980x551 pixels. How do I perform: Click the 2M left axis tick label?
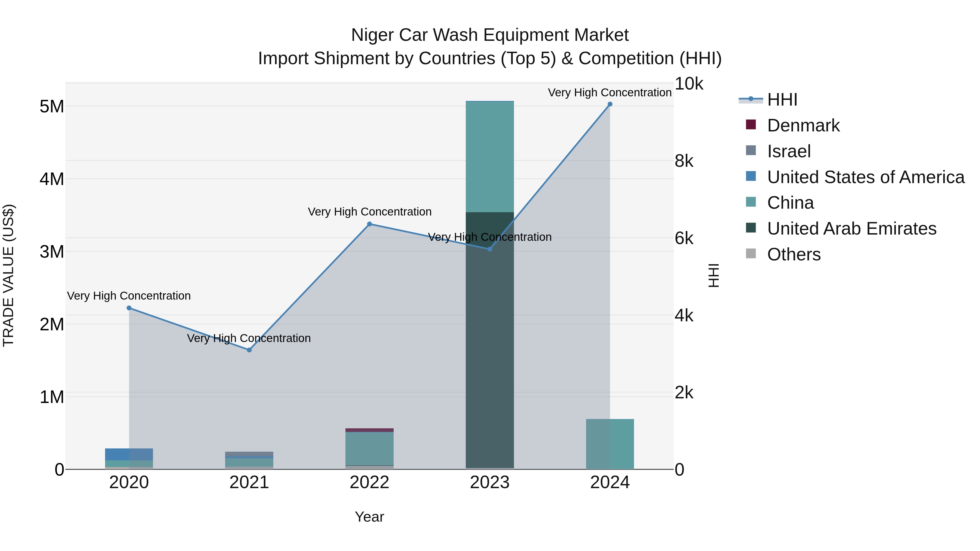coord(52,324)
